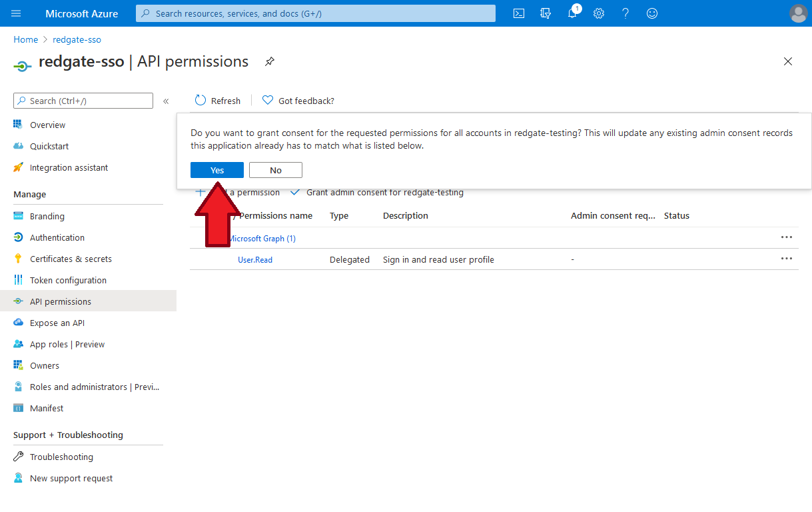Click Yes to grant admin consent
Image resolution: width=812 pixels, height=512 pixels.
pos(216,170)
